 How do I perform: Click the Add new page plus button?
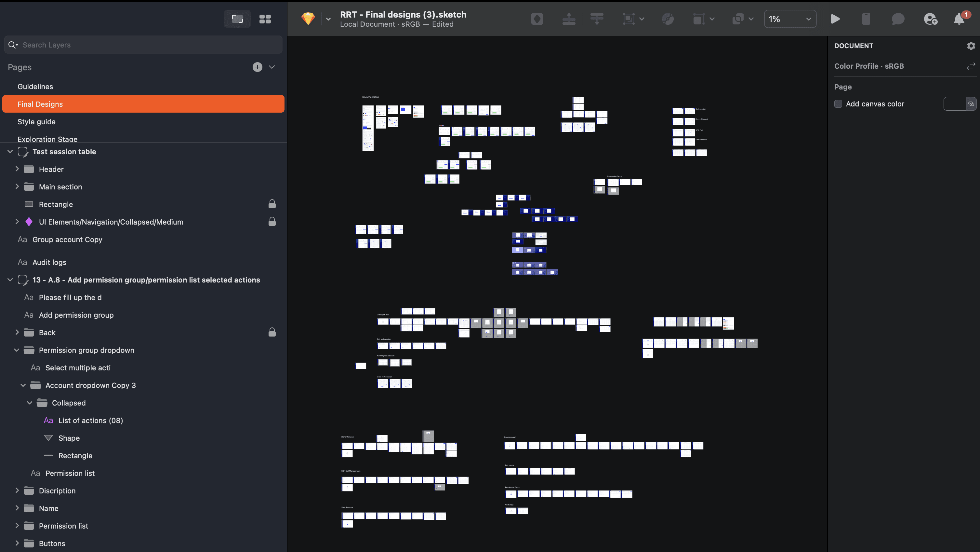[257, 67]
